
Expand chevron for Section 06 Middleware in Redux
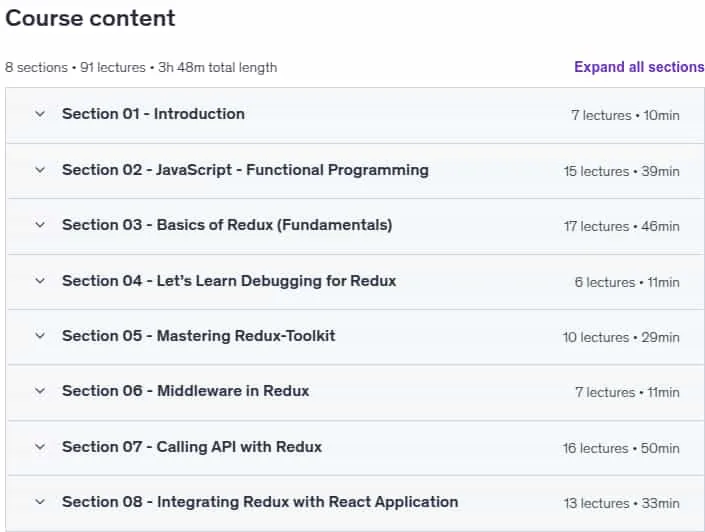pos(40,391)
